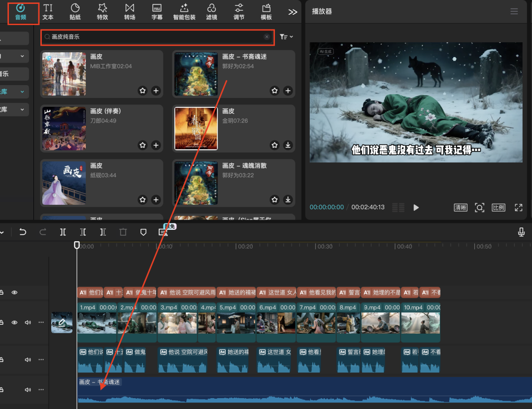Click the undo arrow in timeline toolbar
This screenshot has height=409, width=532.
(x=23, y=232)
